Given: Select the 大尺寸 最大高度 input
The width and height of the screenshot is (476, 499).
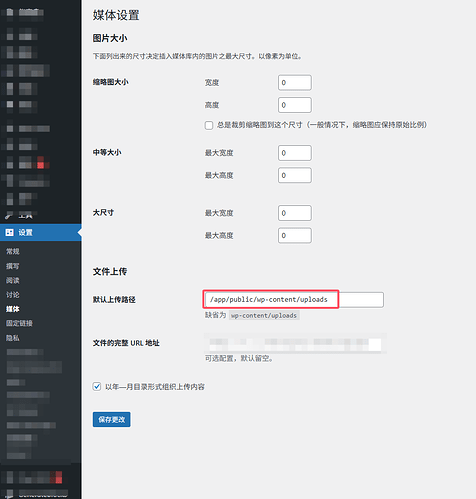Looking at the screenshot, I should 295,235.
